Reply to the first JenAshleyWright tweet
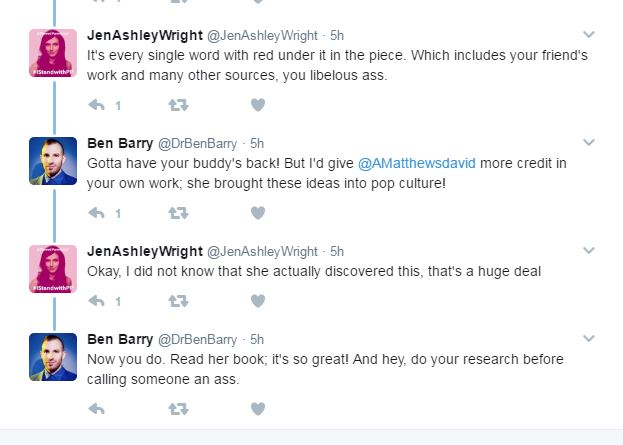 click(x=97, y=104)
